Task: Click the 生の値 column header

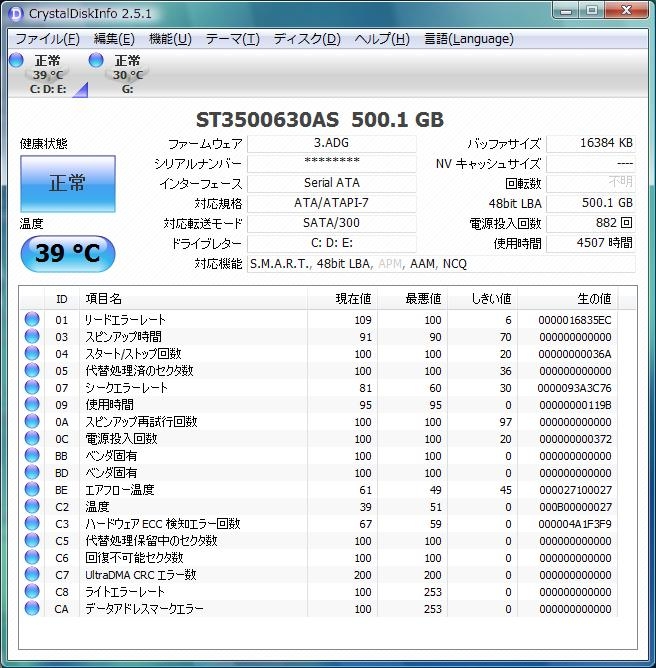Action: pos(568,299)
